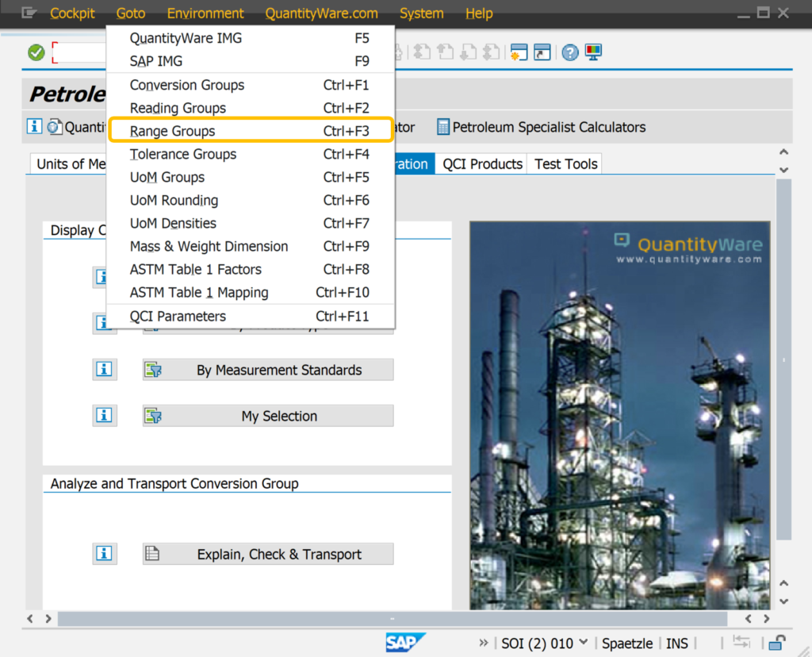This screenshot has height=657, width=812.
Task: Click the My Selection button
Action: point(268,416)
